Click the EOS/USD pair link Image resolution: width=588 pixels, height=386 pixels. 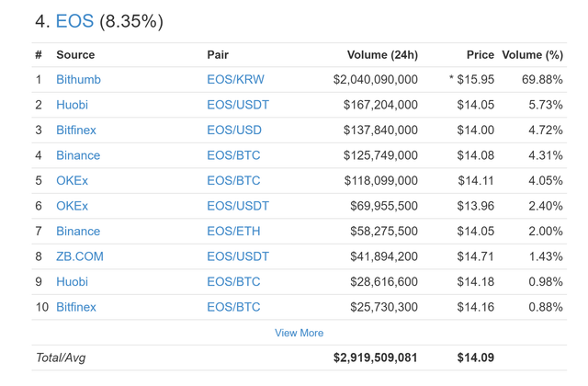click(x=234, y=131)
